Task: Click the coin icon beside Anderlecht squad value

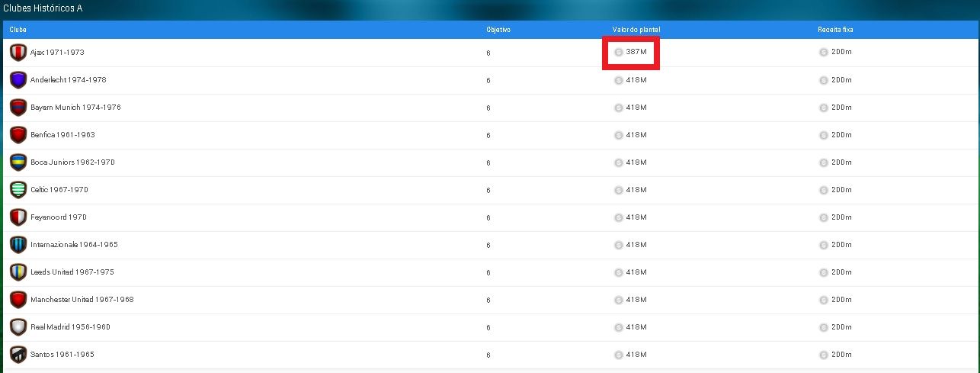Action: [x=619, y=80]
